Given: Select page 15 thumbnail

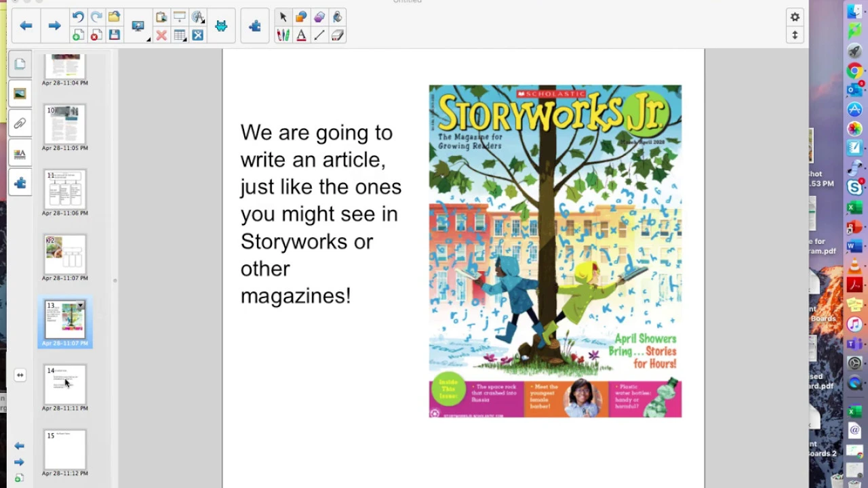Looking at the screenshot, I should click(65, 449).
